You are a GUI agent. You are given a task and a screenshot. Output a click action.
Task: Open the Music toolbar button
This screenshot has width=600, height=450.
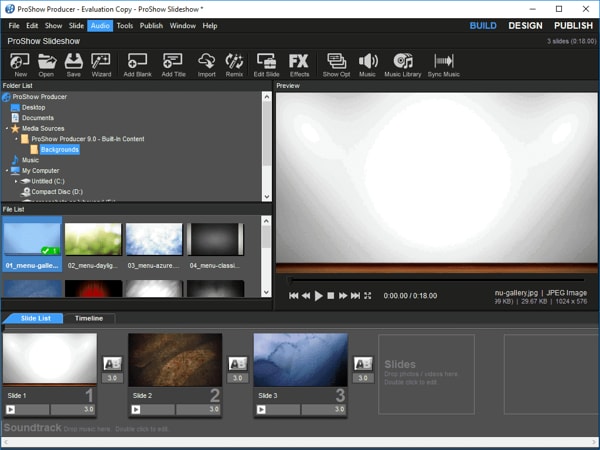point(367,65)
